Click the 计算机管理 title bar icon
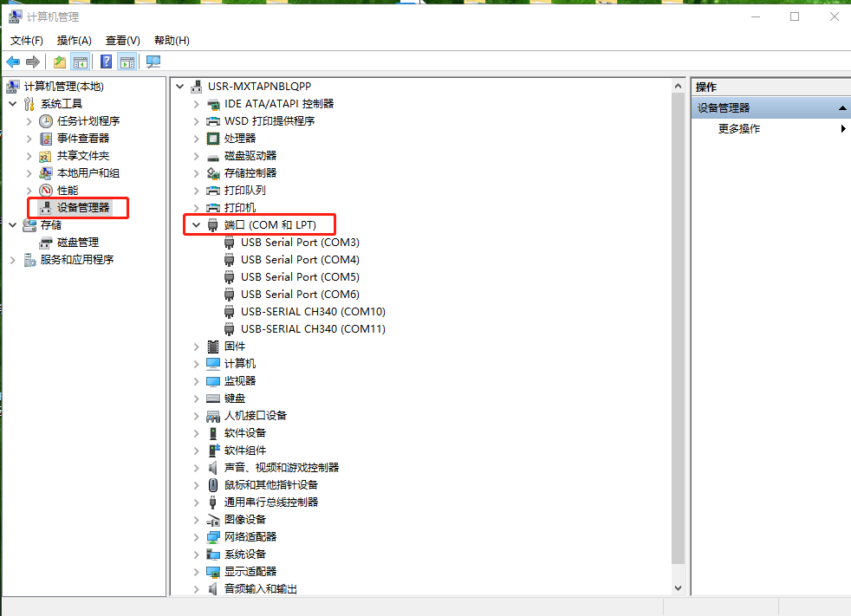The height and width of the screenshot is (616, 851). (16, 16)
